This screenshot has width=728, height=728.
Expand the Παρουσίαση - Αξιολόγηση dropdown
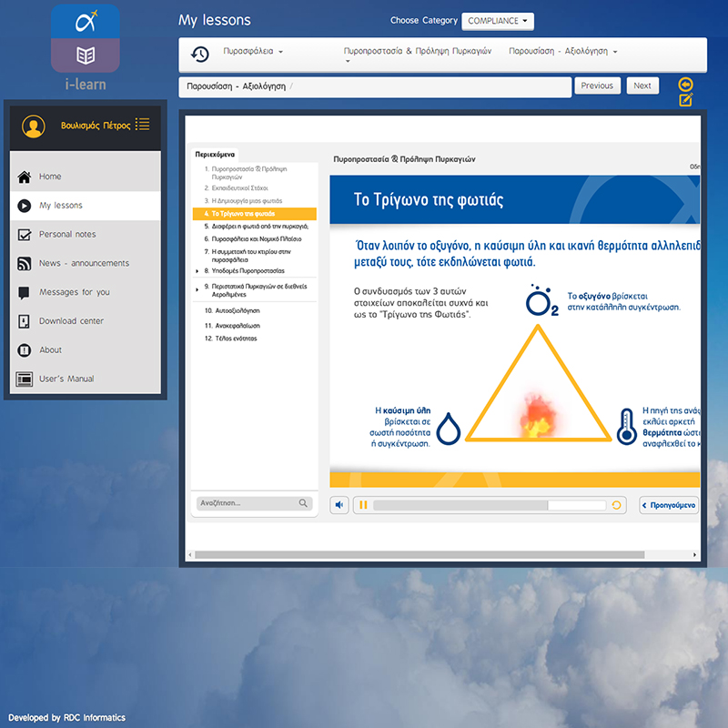[563, 52]
